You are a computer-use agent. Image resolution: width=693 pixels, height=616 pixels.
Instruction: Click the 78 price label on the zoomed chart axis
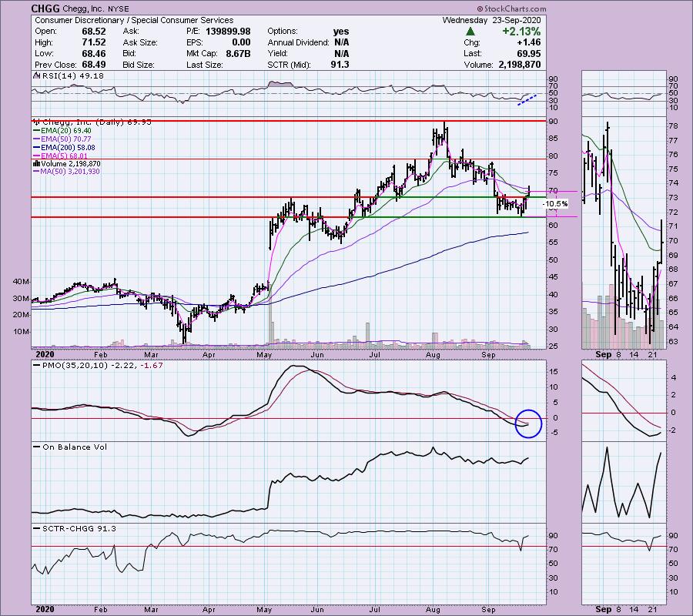click(x=674, y=126)
